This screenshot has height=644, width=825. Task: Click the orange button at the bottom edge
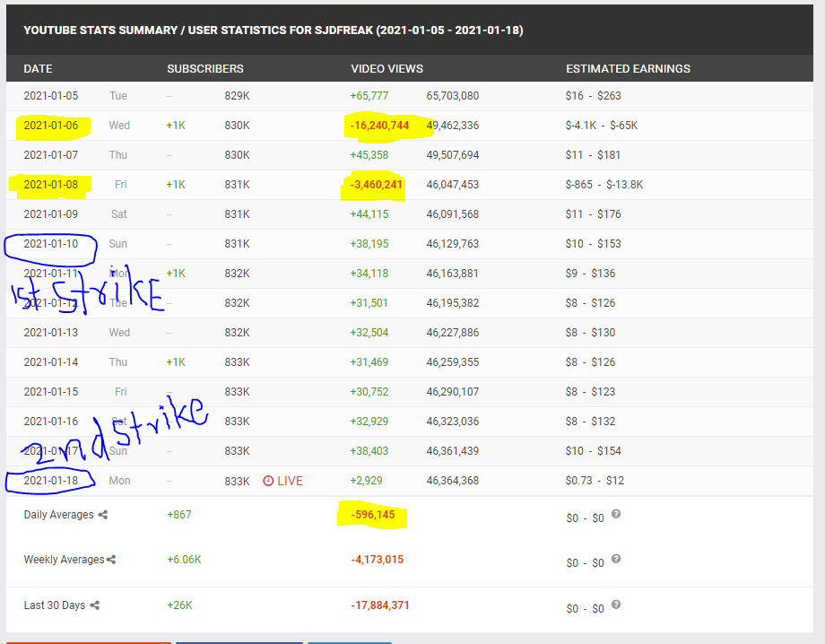pyautogui.click(x=89, y=642)
